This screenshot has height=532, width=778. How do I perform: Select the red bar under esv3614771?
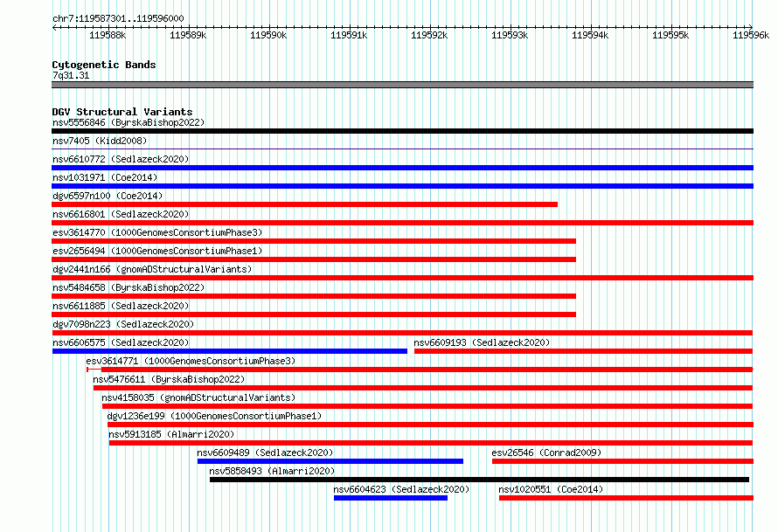point(420,370)
